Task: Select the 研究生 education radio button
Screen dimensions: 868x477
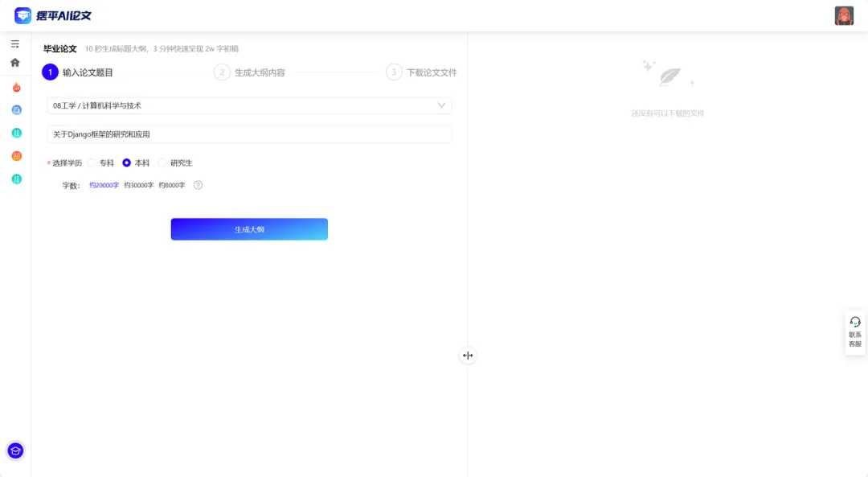Action: [x=162, y=162]
